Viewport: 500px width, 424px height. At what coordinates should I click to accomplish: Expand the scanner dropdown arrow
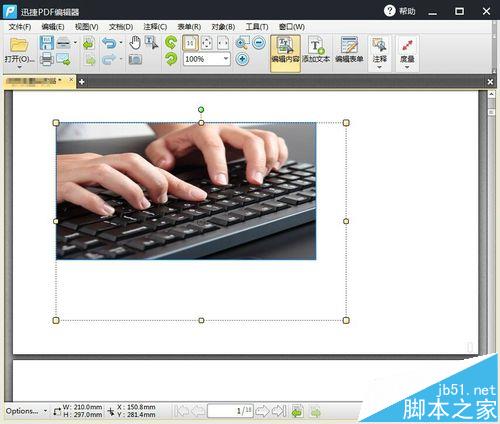[x=75, y=43]
